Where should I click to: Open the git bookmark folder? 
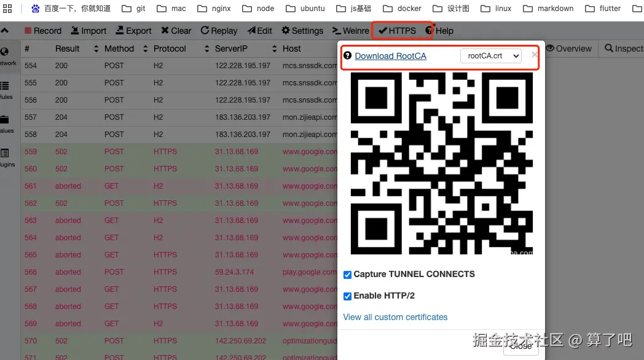[133, 8]
